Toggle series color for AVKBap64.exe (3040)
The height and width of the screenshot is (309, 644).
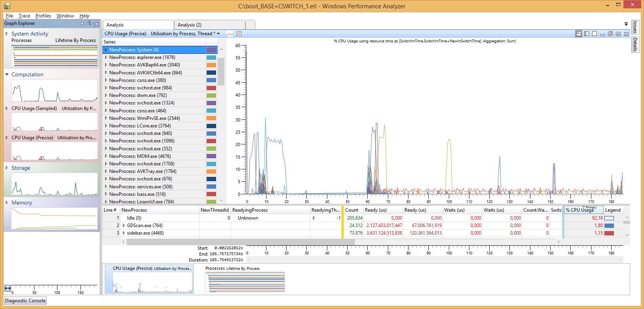coord(211,65)
